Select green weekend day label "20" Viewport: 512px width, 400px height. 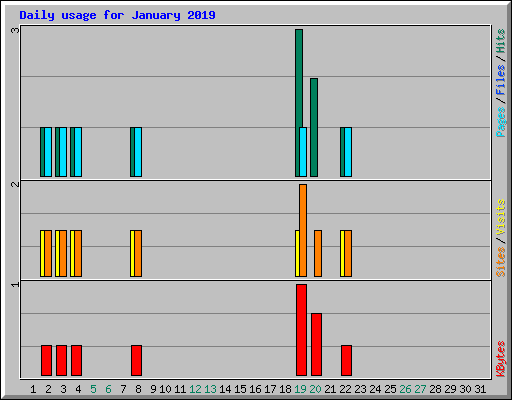coord(315,389)
